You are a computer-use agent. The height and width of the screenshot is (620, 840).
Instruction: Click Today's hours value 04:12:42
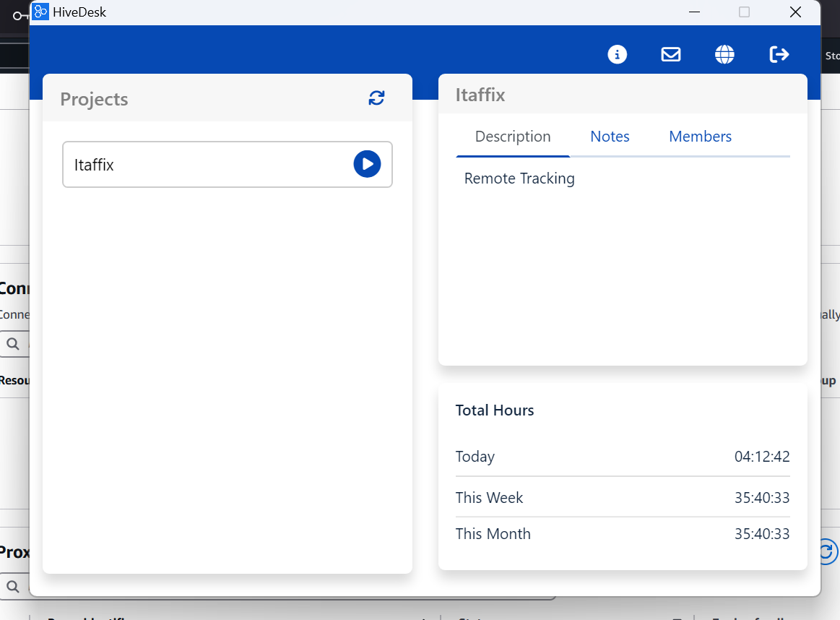(762, 457)
